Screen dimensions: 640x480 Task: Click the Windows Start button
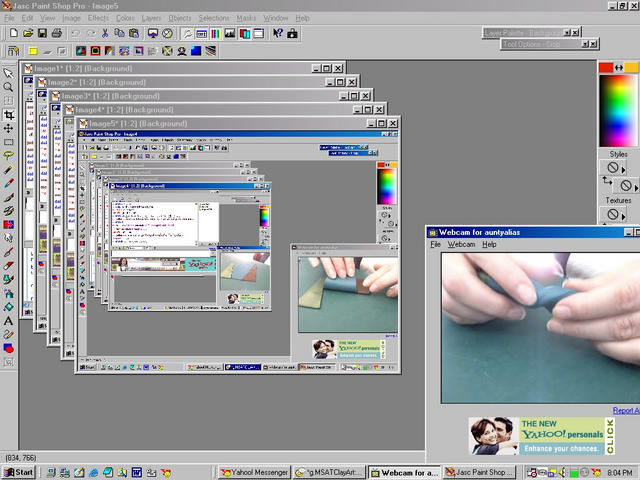coord(19,472)
